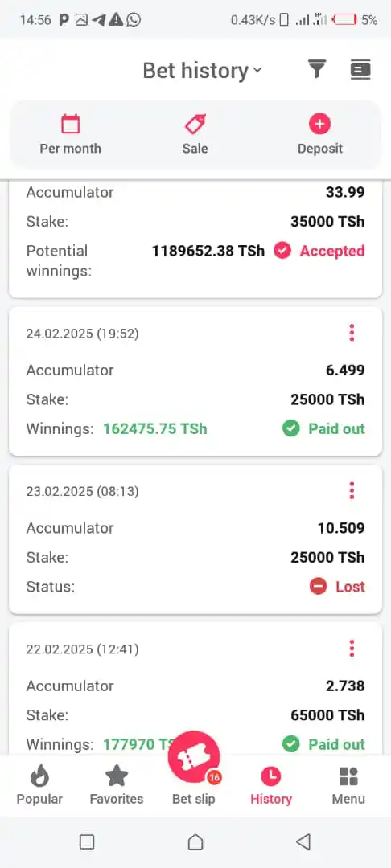Open options for 24.02.2025 bet
Screen dimensions: 391x868
point(352,333)
